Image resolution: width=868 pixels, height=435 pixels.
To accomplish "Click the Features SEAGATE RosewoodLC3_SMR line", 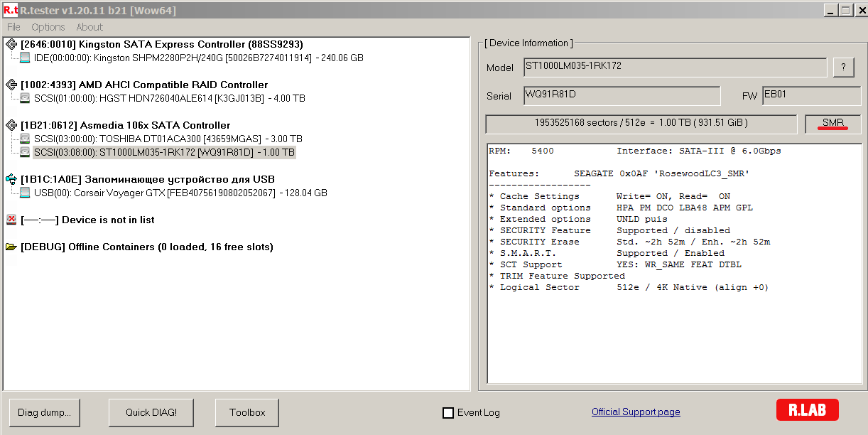I will click(x=619, y=173).
